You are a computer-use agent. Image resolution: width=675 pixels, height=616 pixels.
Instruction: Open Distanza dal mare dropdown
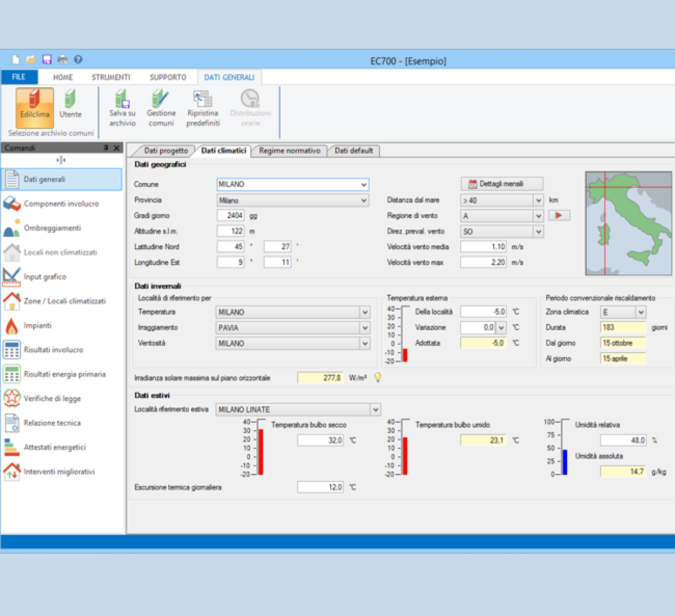[x=538, y=200]
